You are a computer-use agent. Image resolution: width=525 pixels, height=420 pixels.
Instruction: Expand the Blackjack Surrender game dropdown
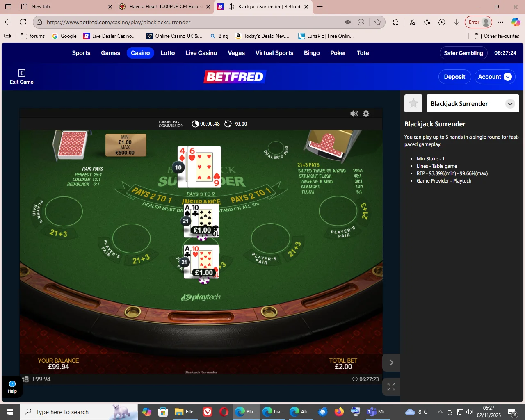tap(510, 104)
